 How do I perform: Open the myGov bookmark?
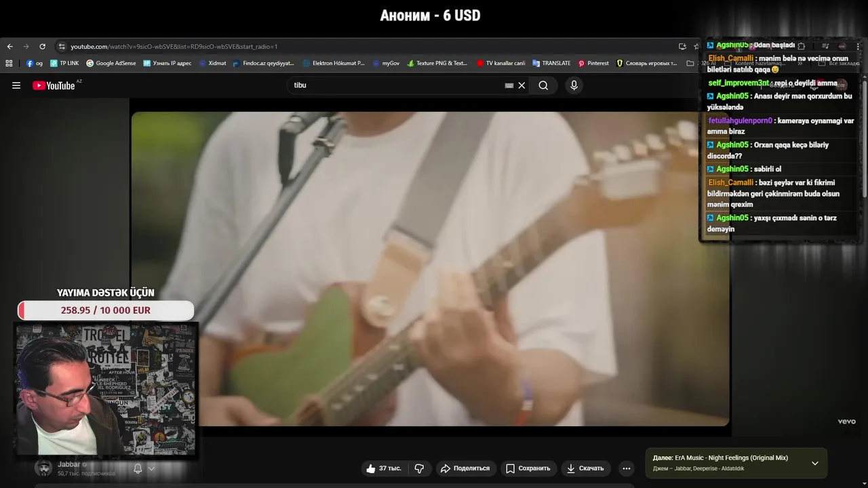386,63
